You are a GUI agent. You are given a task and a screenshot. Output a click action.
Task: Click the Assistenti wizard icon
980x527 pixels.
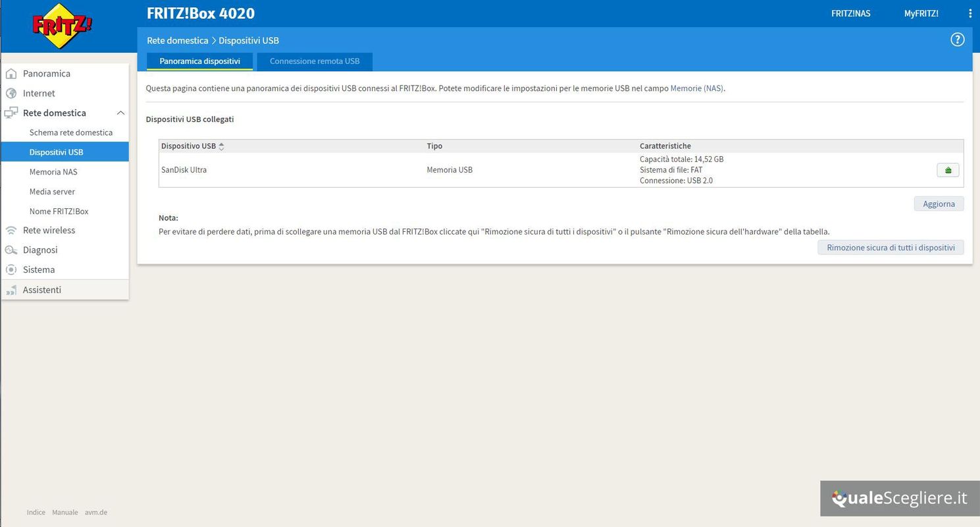11,290
